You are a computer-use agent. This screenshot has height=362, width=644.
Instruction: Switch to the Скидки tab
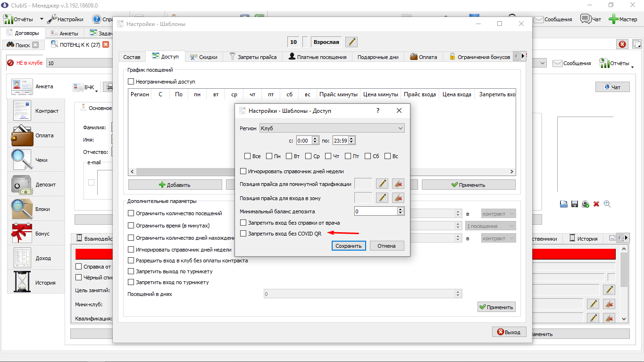point(204,57)
